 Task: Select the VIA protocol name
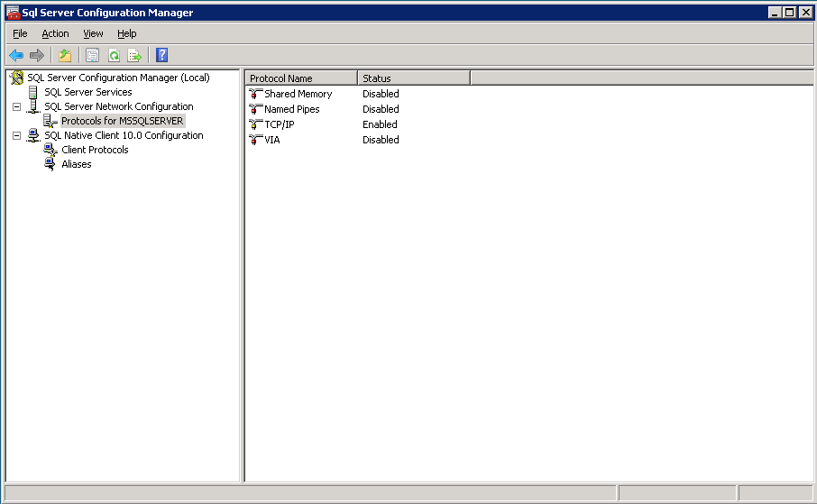coord(272,140)
